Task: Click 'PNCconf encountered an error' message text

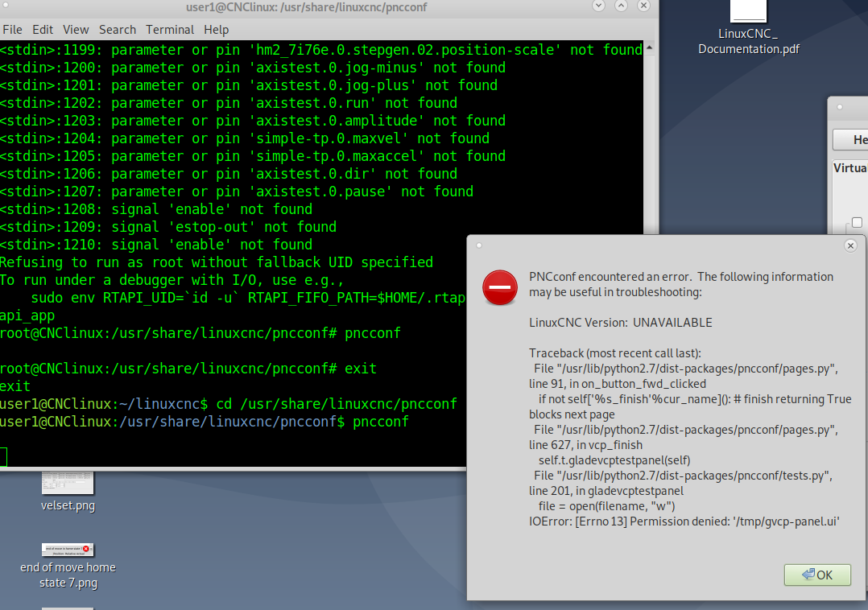Action: (x=681, y=284)
